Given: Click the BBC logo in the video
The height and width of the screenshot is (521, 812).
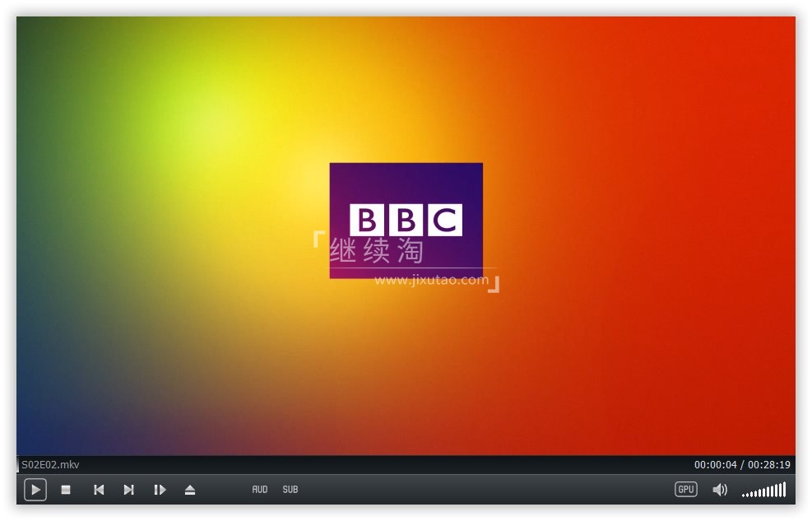Looking at the screenshot, I should point(406,220).
